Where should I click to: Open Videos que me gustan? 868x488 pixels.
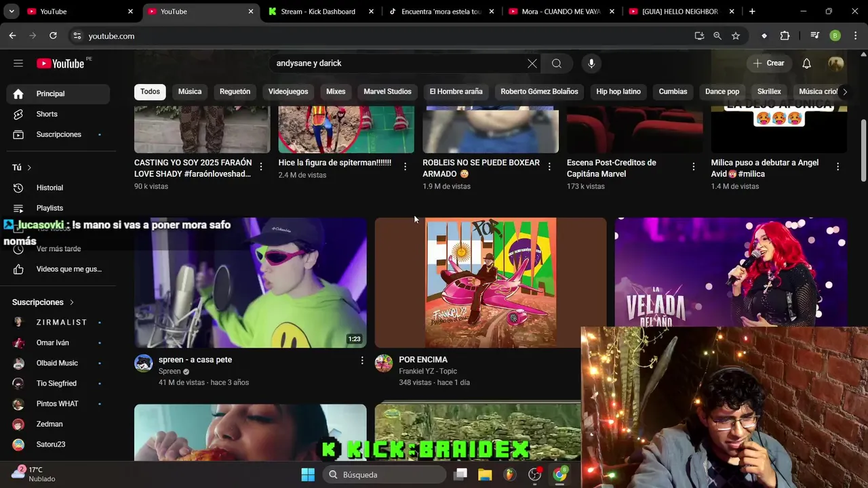click(58, 269)
